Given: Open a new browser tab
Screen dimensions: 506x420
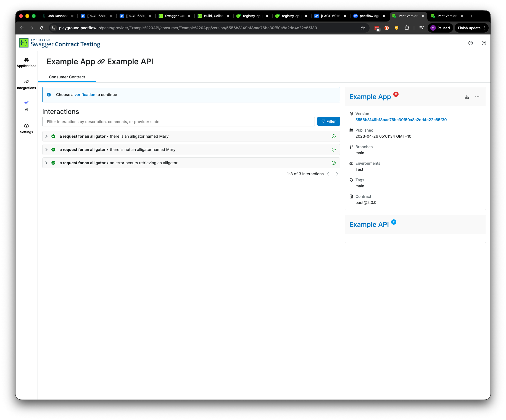Looking at the screenshot, I should [x=472, y=16].
